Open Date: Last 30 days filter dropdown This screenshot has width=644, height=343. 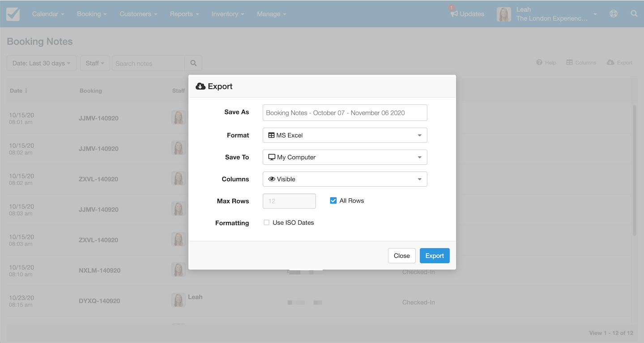[x=42, y=63]
